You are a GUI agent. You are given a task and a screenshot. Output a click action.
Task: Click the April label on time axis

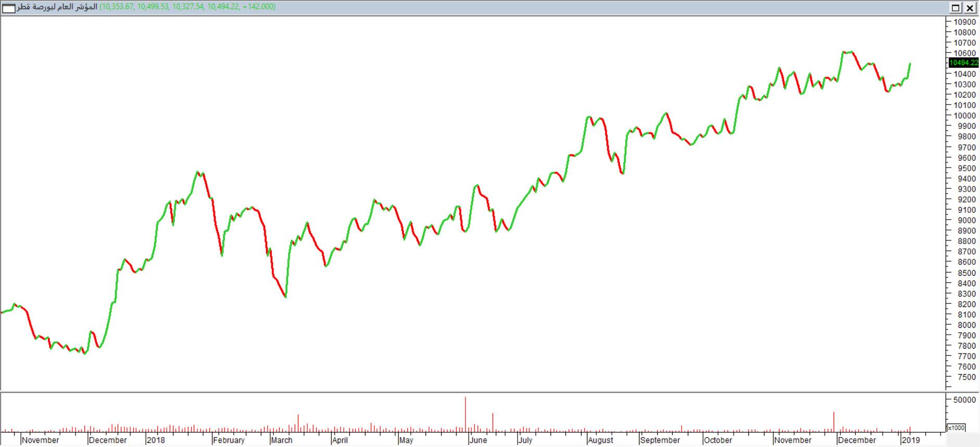coord(340,440)
